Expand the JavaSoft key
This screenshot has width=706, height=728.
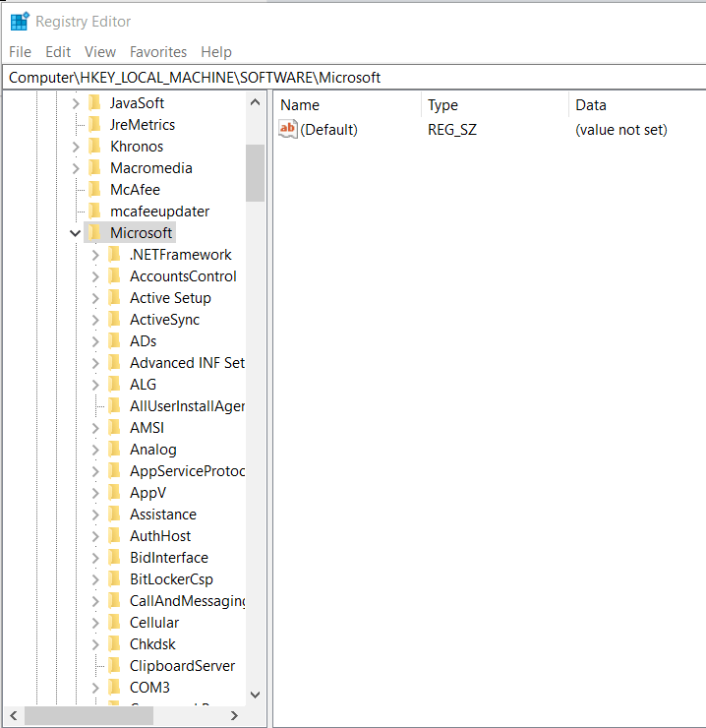(76, 103)
